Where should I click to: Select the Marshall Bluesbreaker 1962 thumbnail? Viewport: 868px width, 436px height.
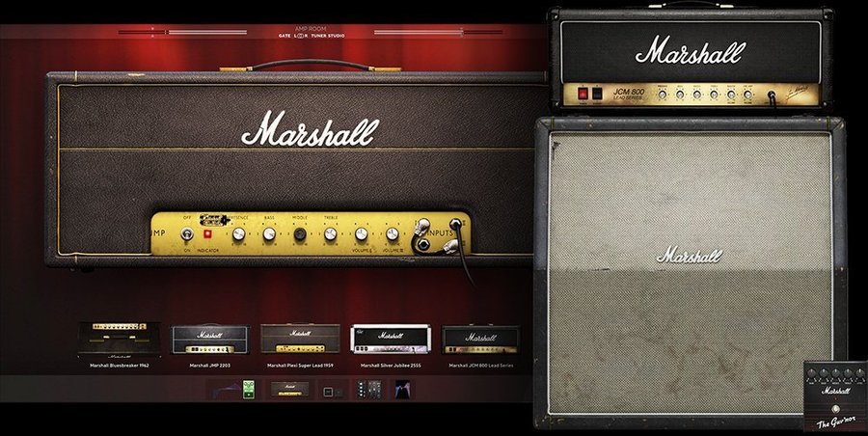pos(119,340)
